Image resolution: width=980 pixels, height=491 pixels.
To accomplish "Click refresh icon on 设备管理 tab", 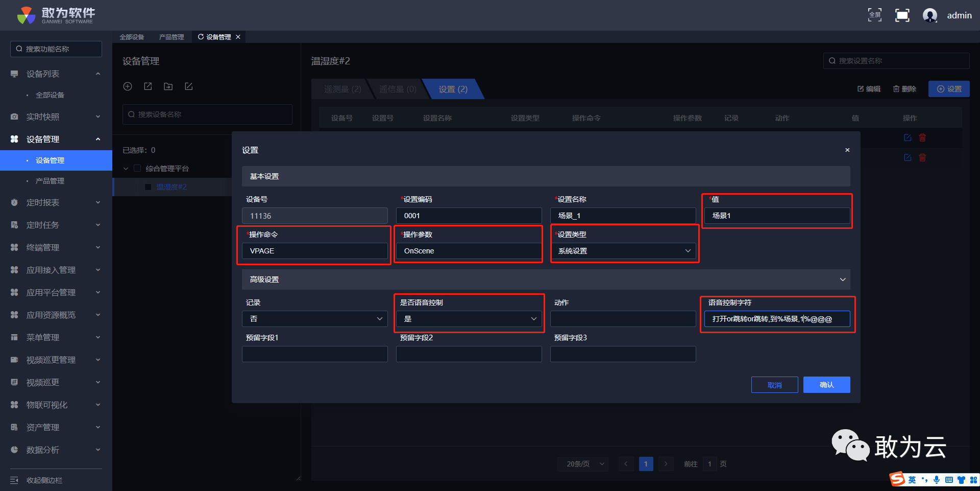I will point(201,37).
